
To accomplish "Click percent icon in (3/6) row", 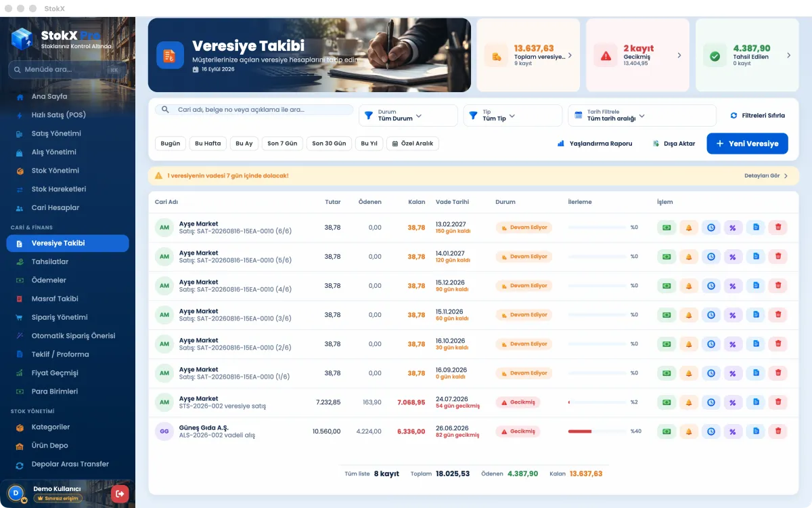I will pyautogui.click(x=734, y=315).
